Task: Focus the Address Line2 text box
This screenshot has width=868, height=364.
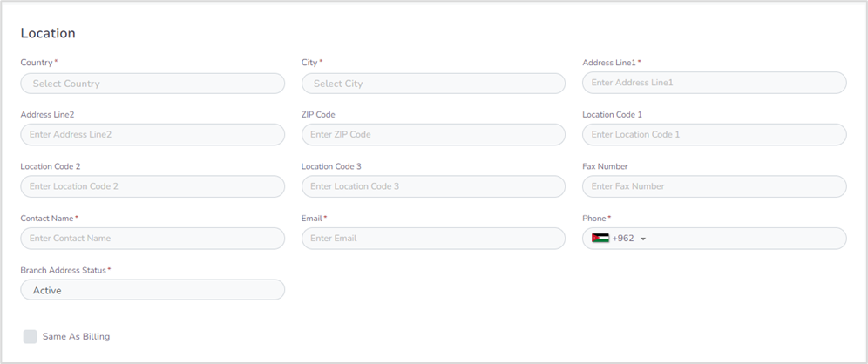Action: point(153,135)
